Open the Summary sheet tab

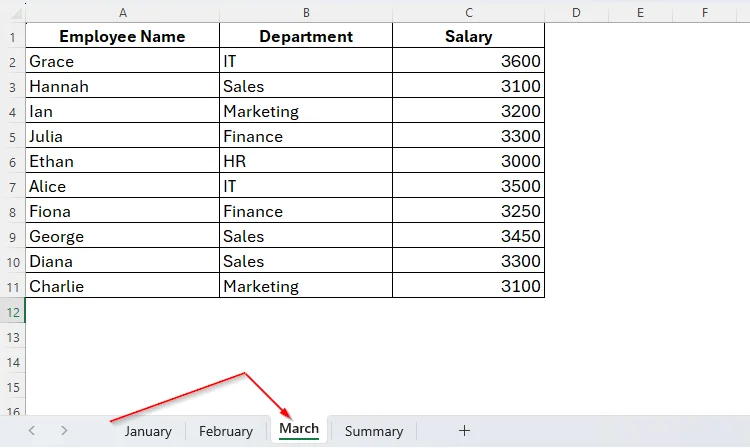click(374, 431)
